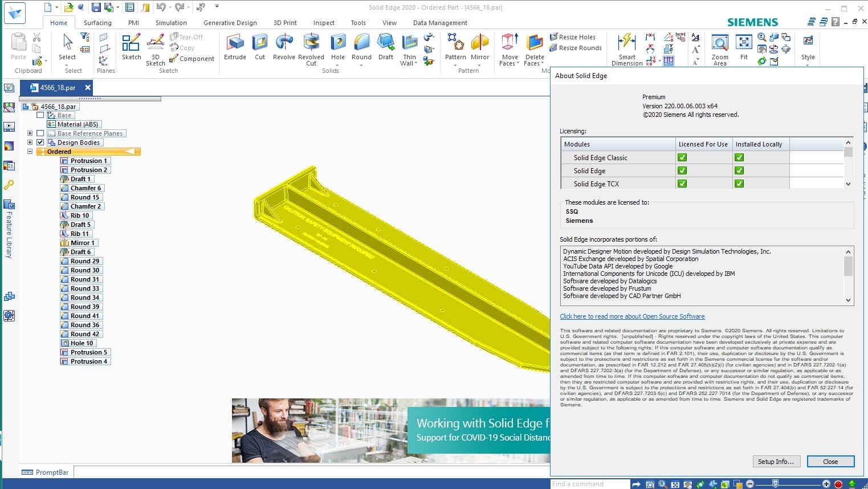Choose the Delete Faces tool

(x=535, y=49)
